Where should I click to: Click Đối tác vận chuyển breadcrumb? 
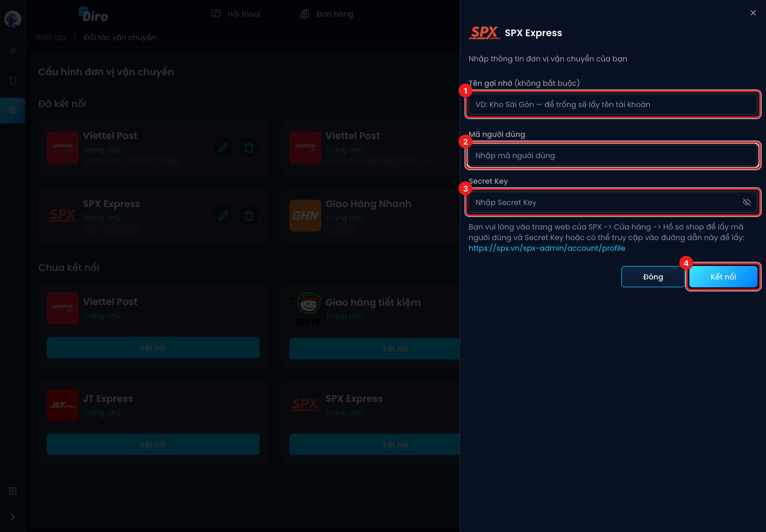[120, 37]
